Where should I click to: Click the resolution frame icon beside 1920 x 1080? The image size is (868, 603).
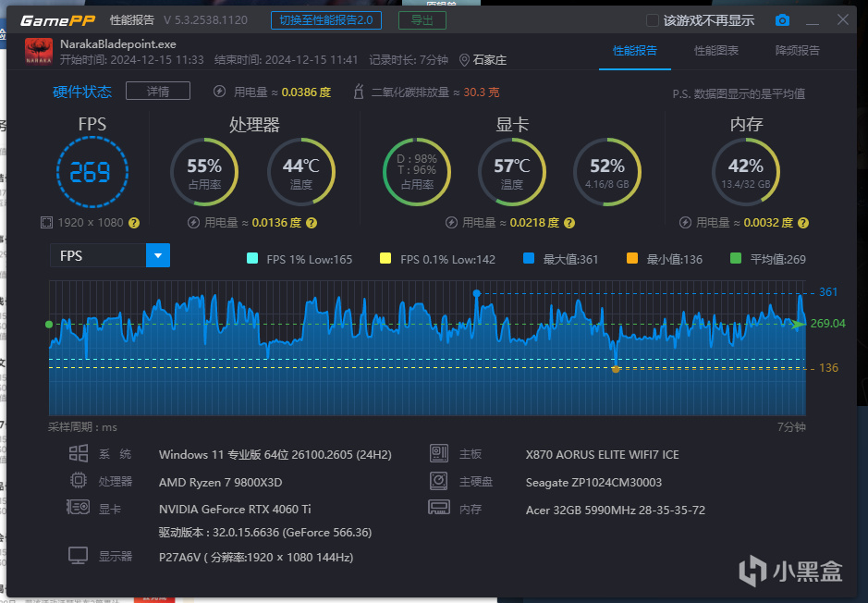coord(46,223)
